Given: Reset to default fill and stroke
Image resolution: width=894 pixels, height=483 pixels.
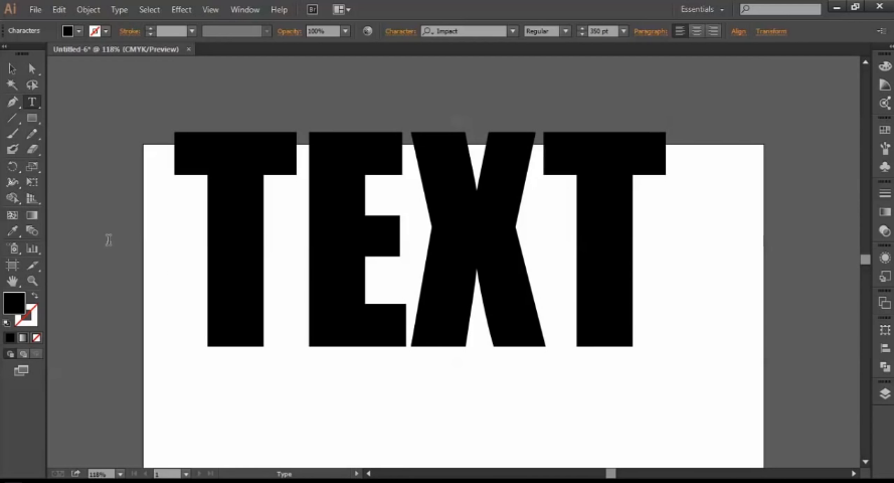Looking at the screenshot, I should pos(7,323).
